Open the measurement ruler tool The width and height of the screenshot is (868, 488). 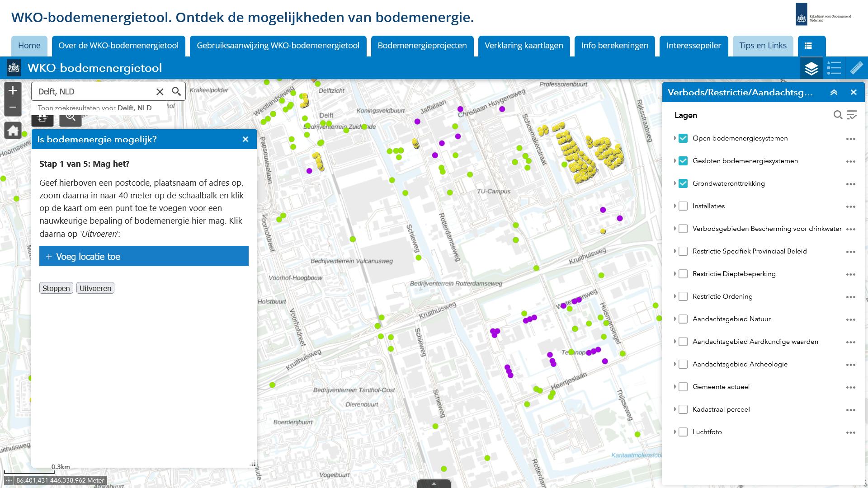click(856, 68)
